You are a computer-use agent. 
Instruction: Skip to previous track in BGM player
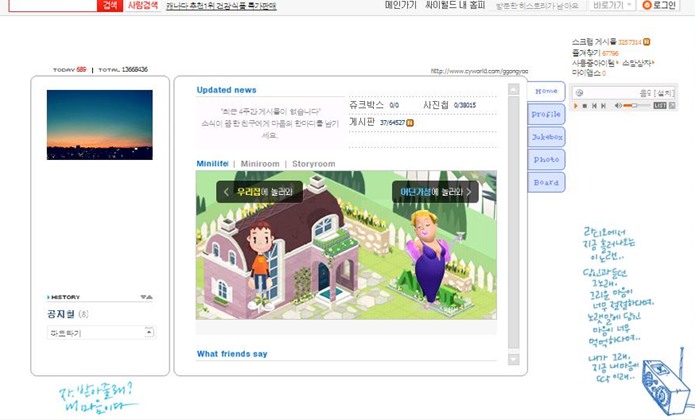[x=594, y=105]
